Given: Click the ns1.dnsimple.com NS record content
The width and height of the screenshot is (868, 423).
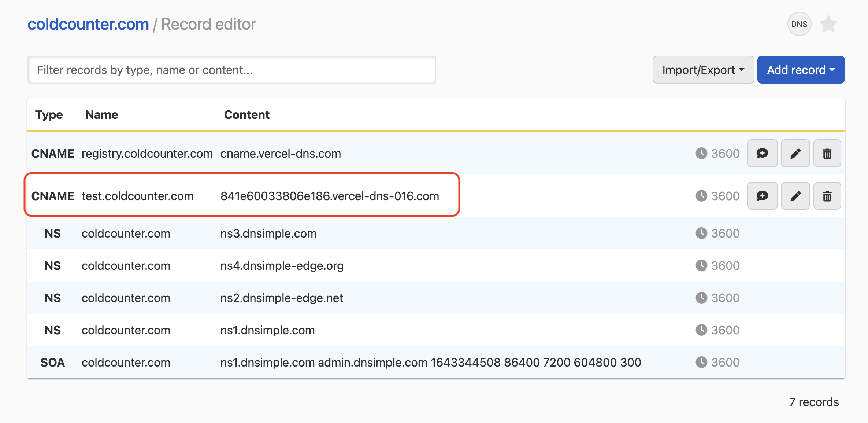Looking at the screenshot, I should [x=267, y=330].
